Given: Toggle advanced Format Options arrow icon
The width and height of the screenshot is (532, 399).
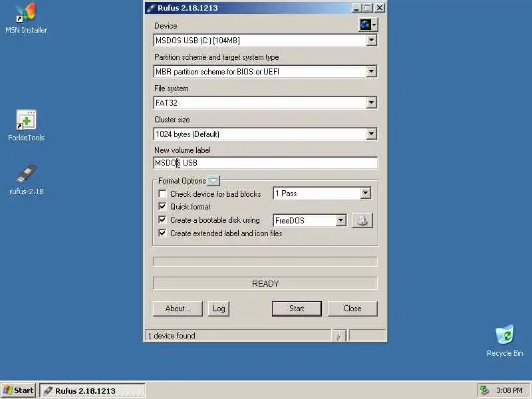Looking at the screenshot, I should coord(213,181).
